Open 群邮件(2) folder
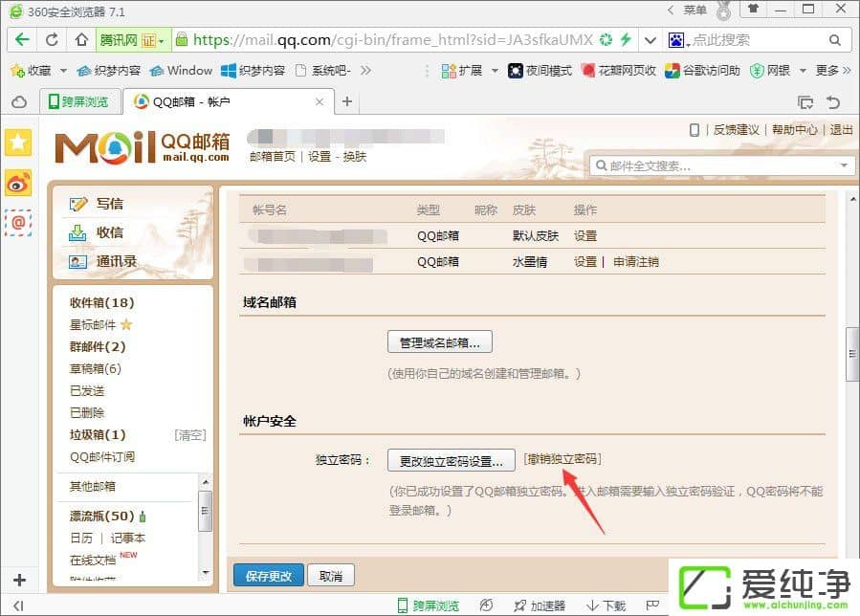This screenshot has width=860, height=616. coord(98,346)
